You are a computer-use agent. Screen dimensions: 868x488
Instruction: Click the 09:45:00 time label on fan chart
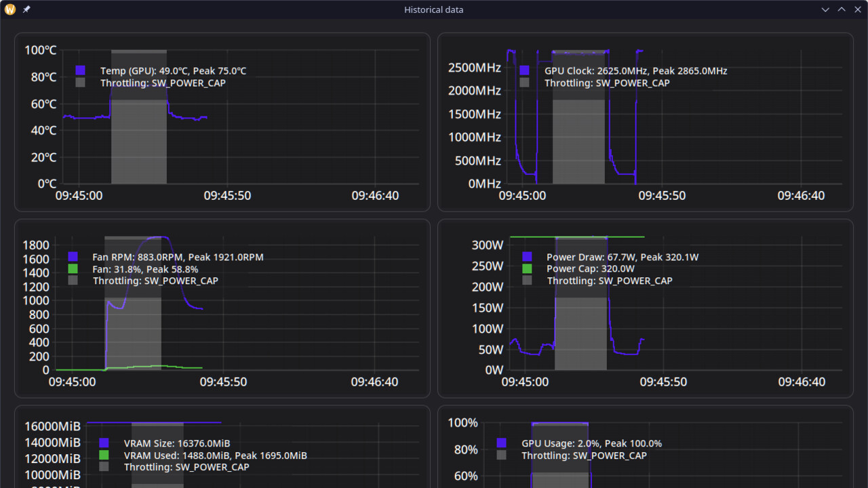point(73,382)
